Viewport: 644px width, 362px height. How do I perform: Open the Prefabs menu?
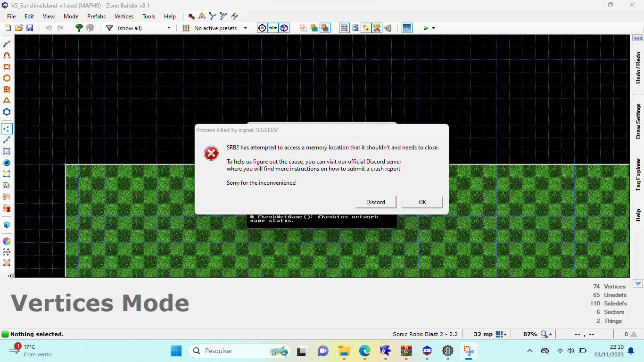pos(96,16)
